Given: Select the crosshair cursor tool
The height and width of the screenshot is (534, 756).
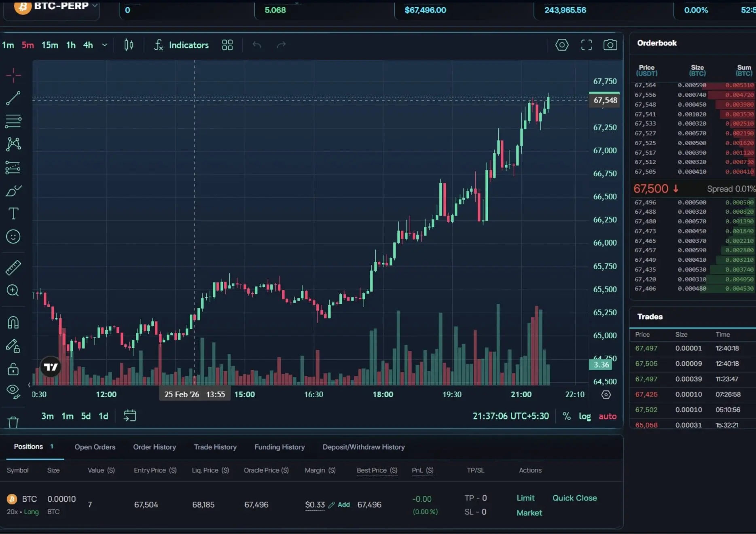Looking at the screenshot, I should click(x=13, y=75).
